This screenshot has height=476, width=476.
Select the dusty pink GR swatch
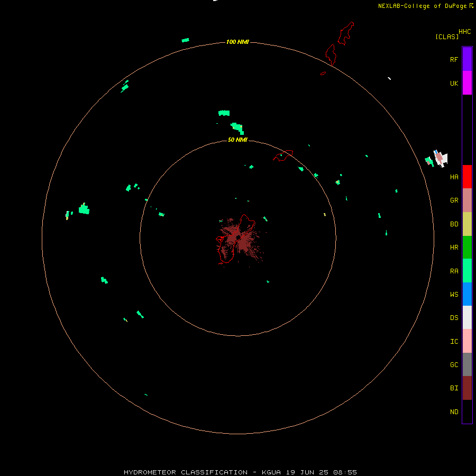point(467,200)
